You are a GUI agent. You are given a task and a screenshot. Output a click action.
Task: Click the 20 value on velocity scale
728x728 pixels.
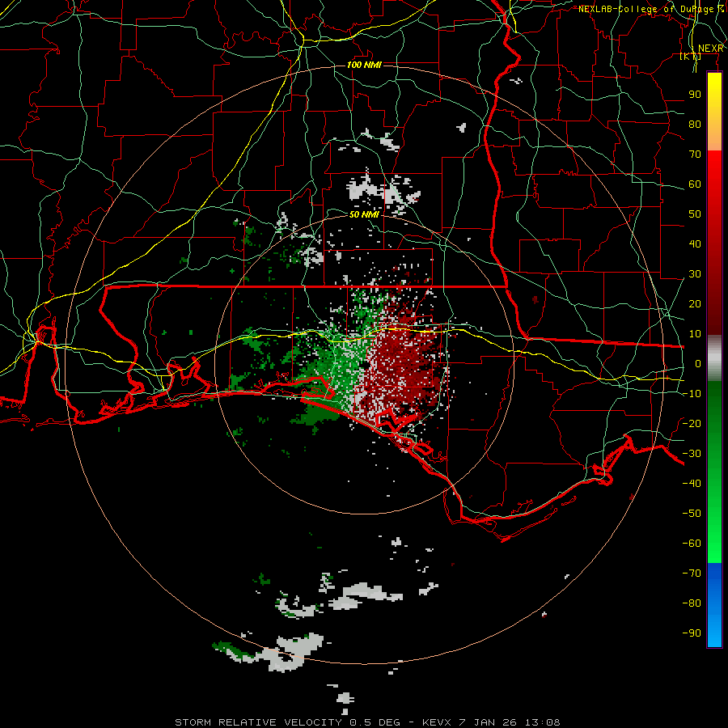tap(695, 304)
